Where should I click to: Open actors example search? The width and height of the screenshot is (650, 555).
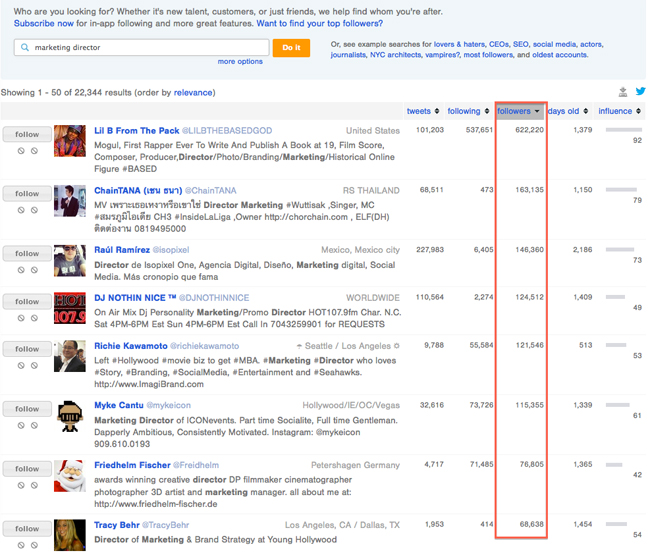591,44
